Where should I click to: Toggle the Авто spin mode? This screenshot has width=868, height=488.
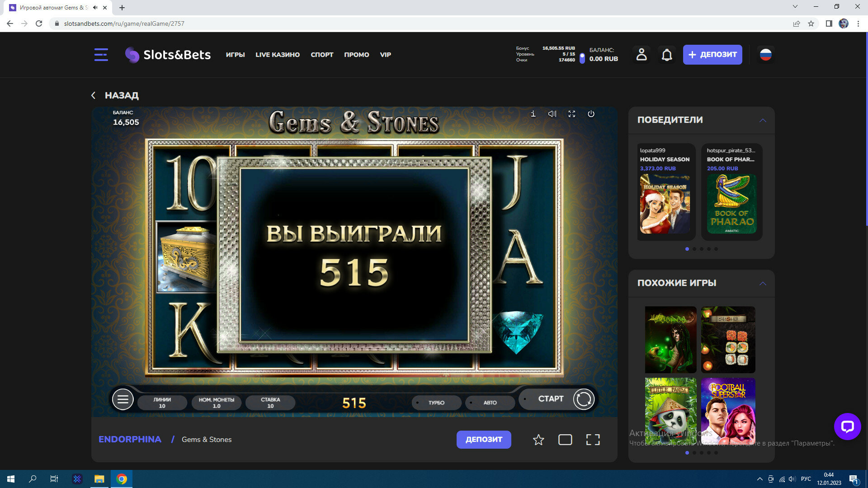click(x=490, y=403)
